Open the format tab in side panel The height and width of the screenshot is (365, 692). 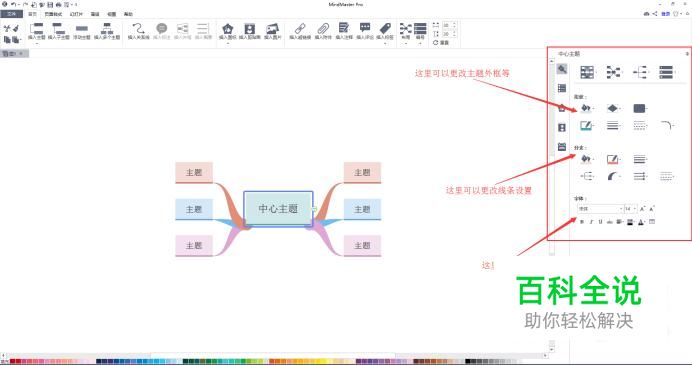point(562,69)
